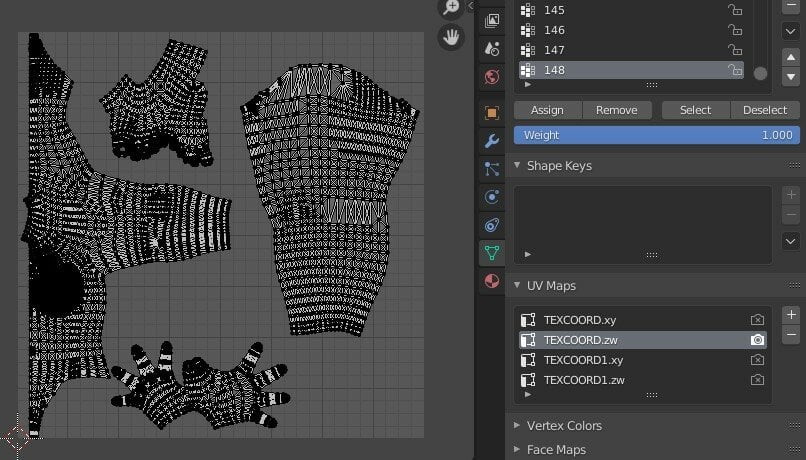The image size is (806, 460).
Task: Click vertex group icon beside 145
Action: (x=528, y=10)
